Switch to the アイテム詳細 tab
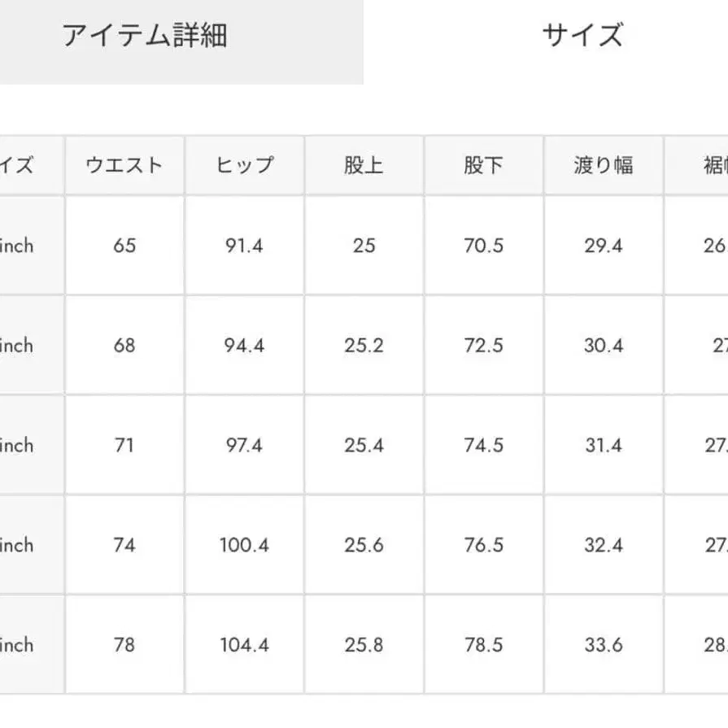The width and height of the screenshot is (728, 728). click(145, 36)
